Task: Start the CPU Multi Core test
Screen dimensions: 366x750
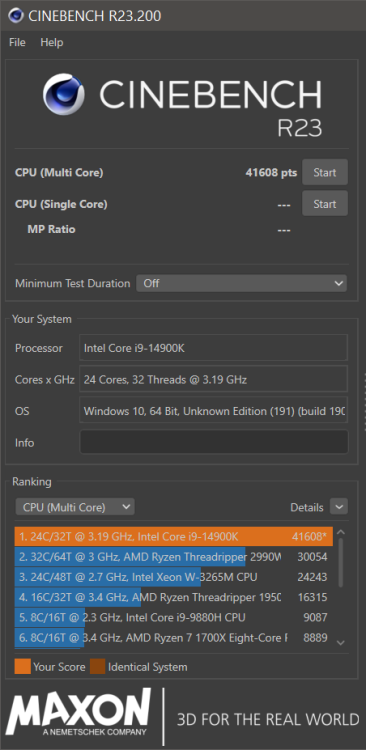Action: coord(325,172)
